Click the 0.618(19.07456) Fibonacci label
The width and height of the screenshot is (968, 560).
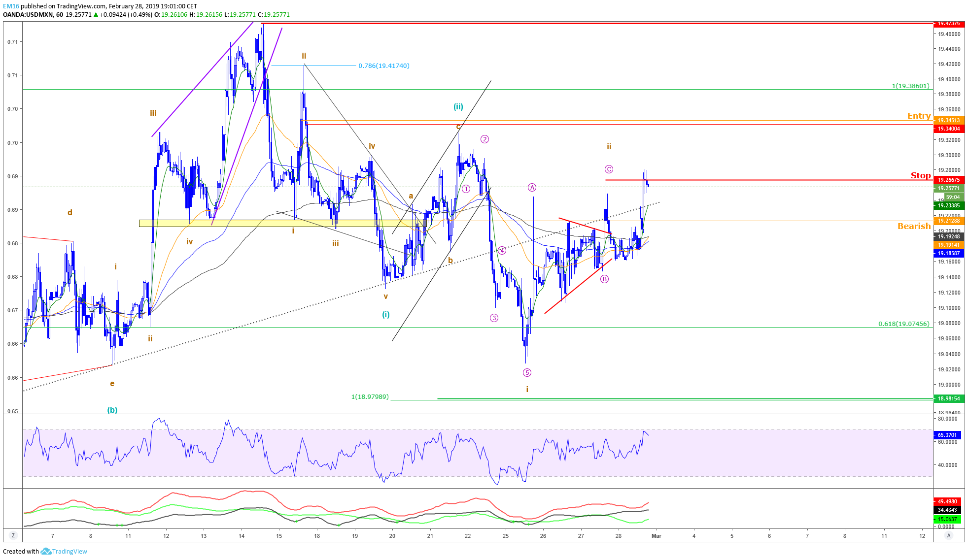[903, 324]
